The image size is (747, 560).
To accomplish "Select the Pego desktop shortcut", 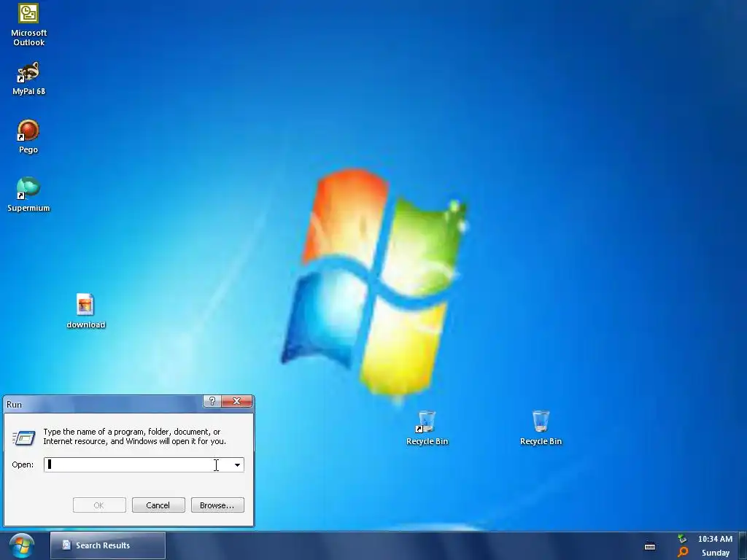I will tap(28, 136).
